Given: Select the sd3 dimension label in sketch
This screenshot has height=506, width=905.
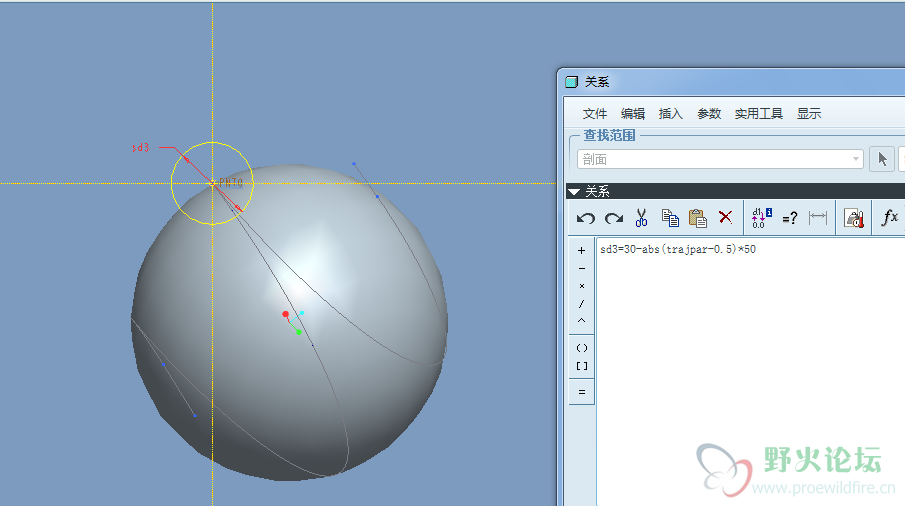Looking at the screenshot, I should point(140,148).
